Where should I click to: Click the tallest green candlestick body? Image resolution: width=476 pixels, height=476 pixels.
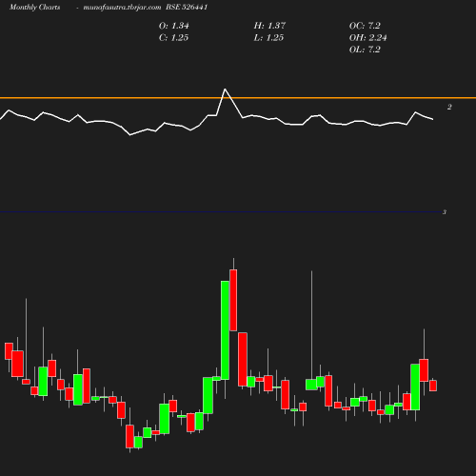coord(225,330)
